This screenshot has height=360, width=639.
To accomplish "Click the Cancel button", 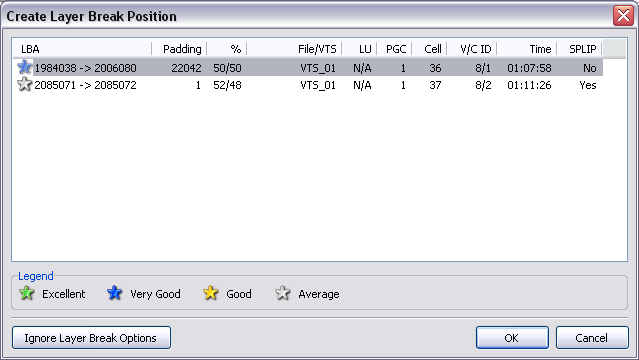I will tap(592, 338).
